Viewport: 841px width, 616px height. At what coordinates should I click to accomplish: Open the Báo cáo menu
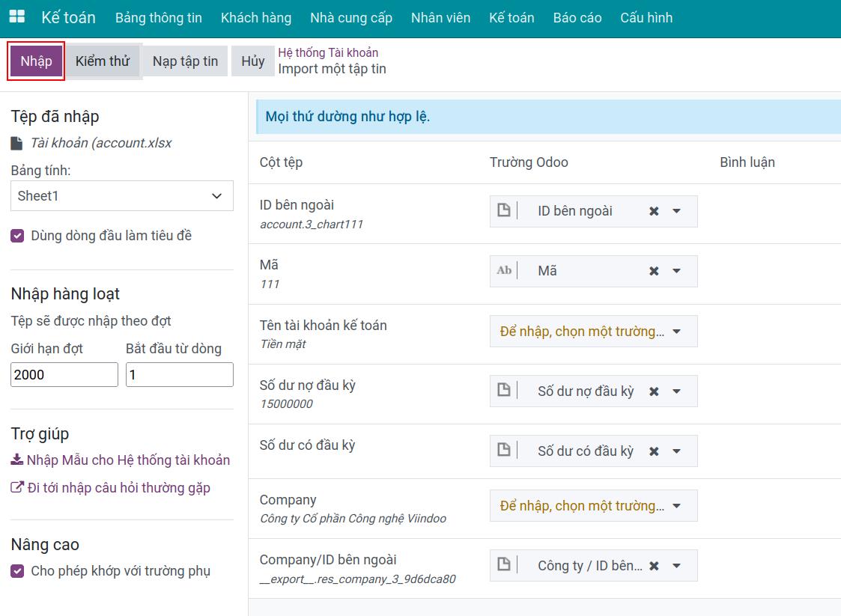577,18
